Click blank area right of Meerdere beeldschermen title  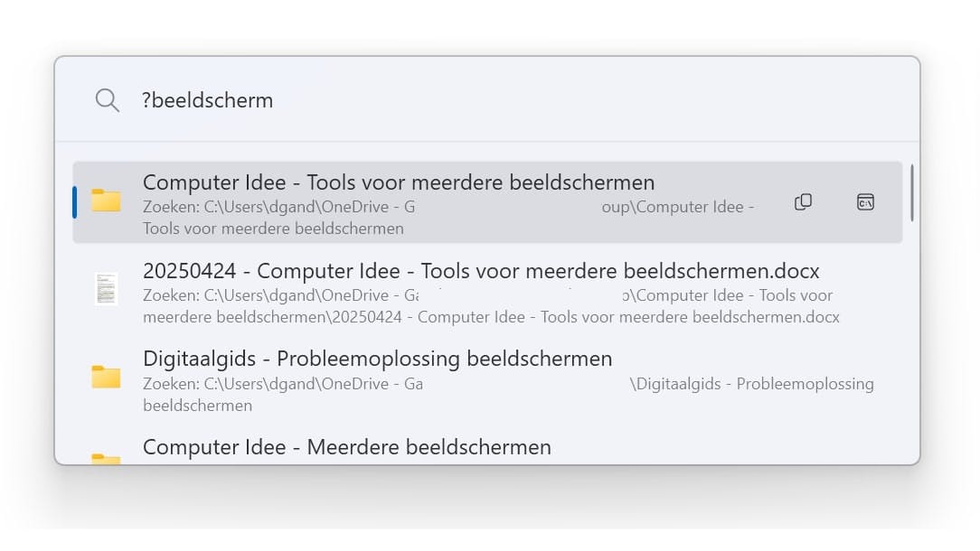[723, 447]
